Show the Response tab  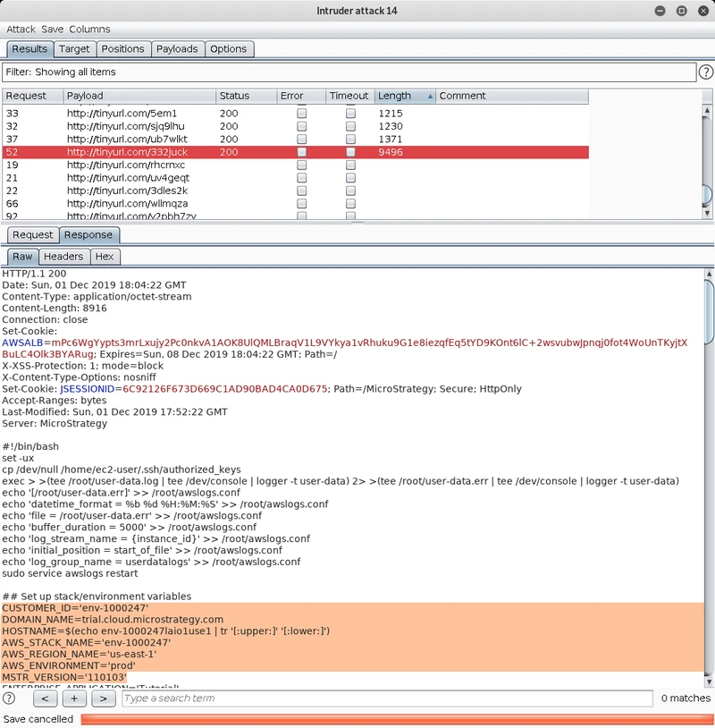coord(88,235)
